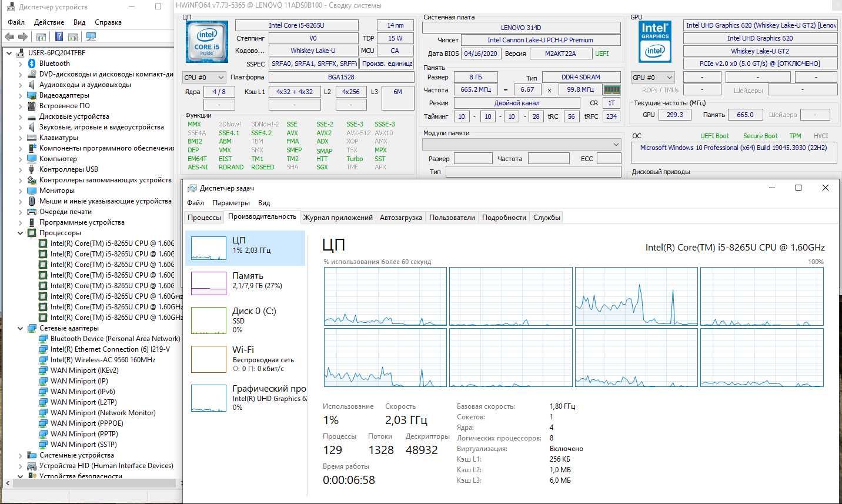Click the Whiskey Lake-U codename field

coord(313,51)
